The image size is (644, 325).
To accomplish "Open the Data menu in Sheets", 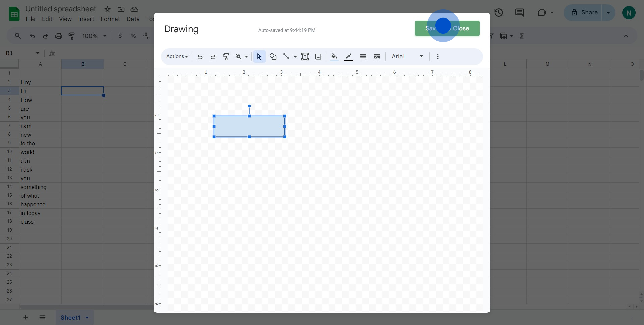I will tap(133, 19).
